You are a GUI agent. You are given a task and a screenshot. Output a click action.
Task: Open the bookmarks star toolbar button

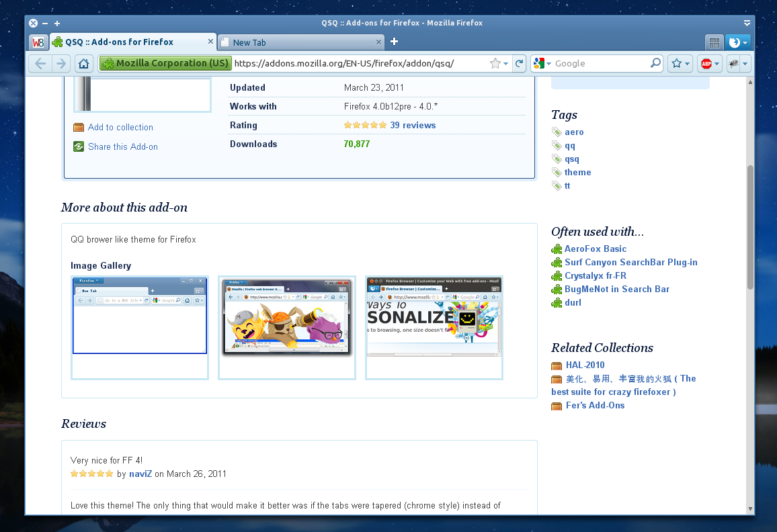[x=676, y=63]
